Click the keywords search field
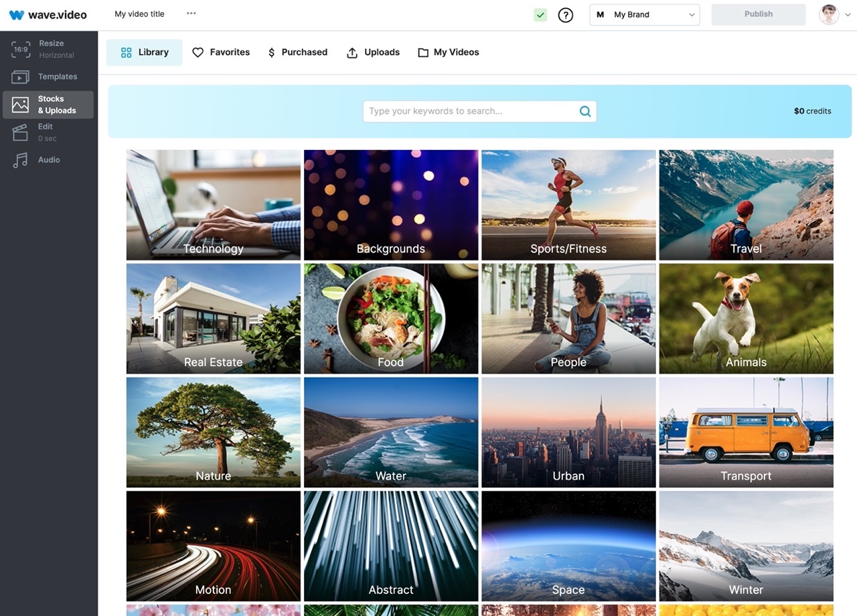 click(479, 111)
